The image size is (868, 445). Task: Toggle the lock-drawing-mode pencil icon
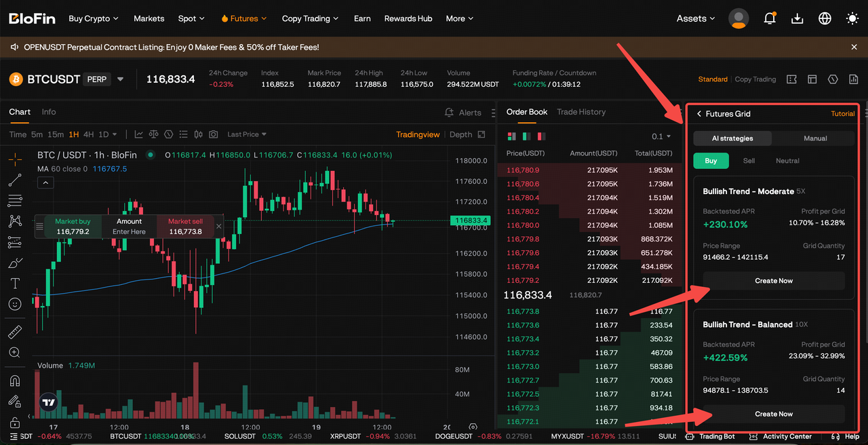15,400
